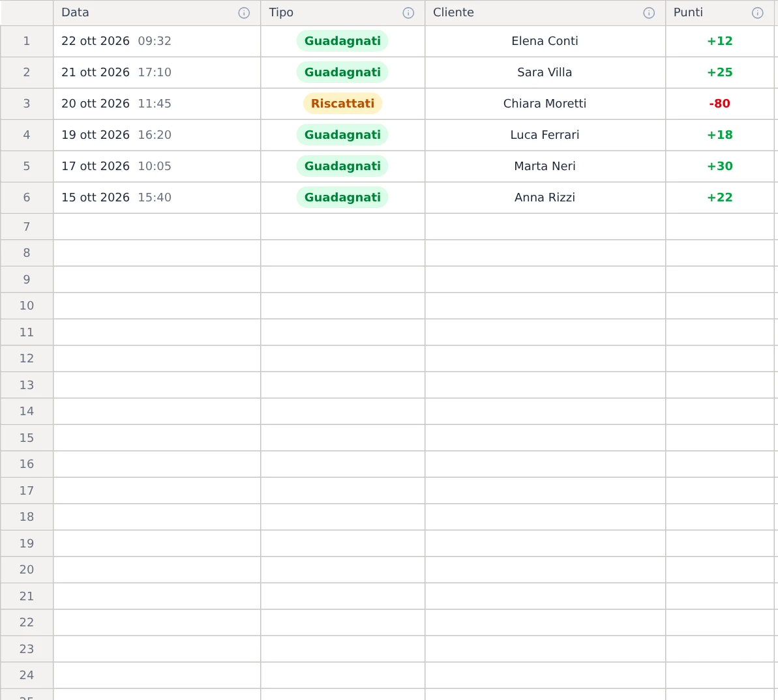Click the Guadagnati badge for Marta Neri

coord(342,166)
